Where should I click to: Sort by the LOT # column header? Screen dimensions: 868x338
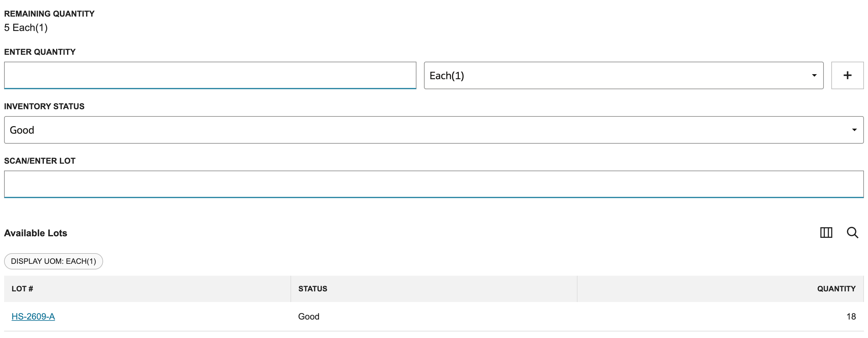click(22, 289)
